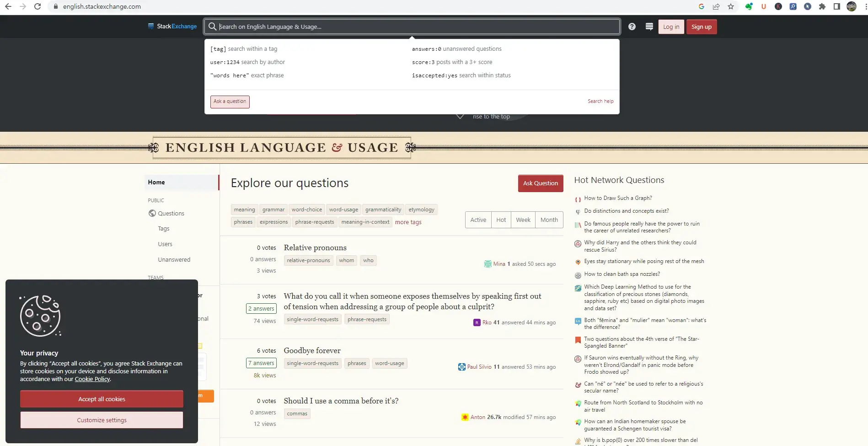The image size is (868, 446).
Task: Click site icon beside 'Which Deep Learning Method' question
Action: pyautogui.click(x=578, y=288)
